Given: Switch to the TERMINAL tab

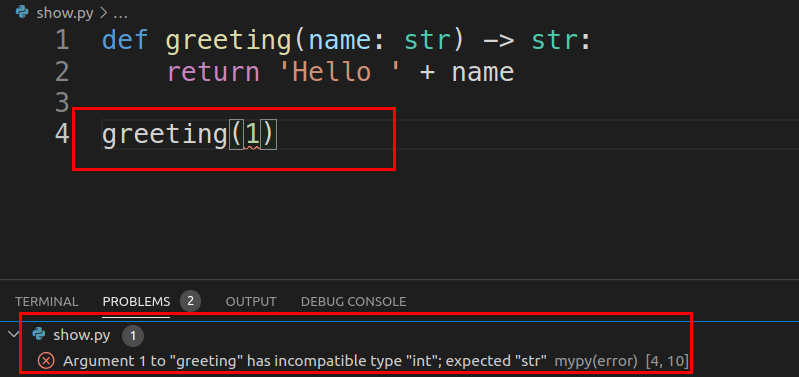Looking at the screenshot, I should [46, 302].
